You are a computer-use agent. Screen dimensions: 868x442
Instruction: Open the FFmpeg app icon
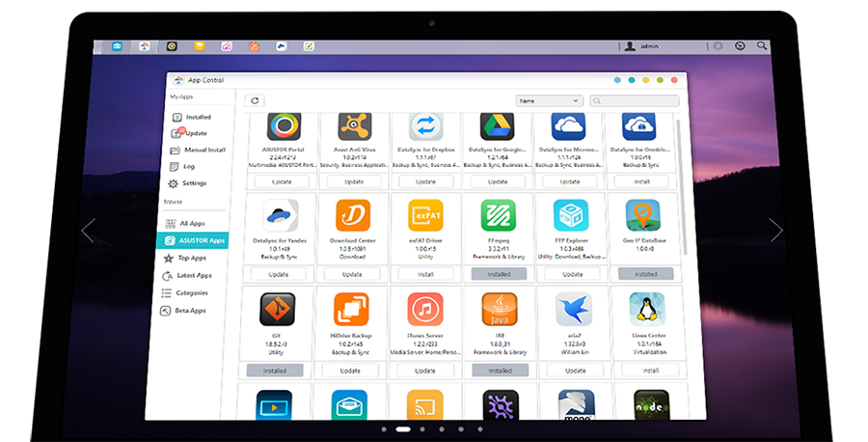(x=499, y=215)
